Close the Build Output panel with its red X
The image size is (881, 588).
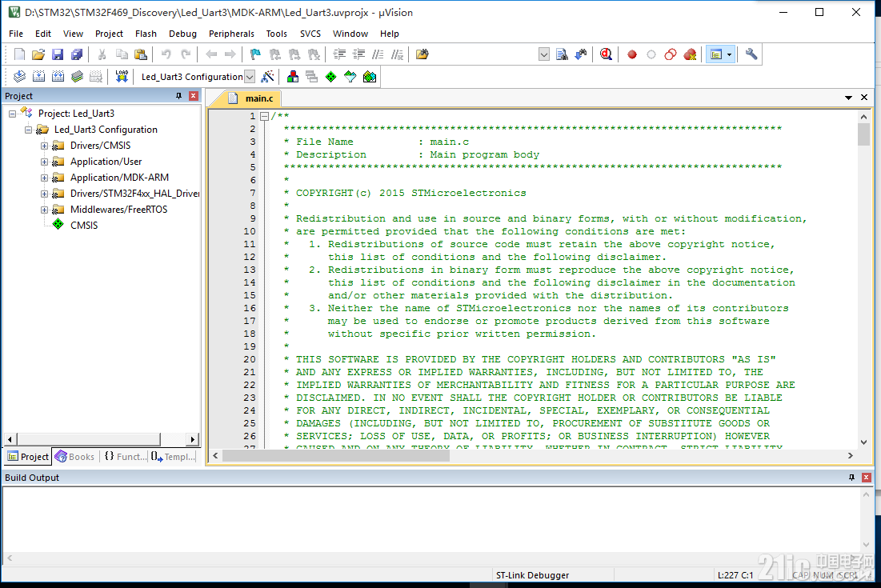click(867, 478)
